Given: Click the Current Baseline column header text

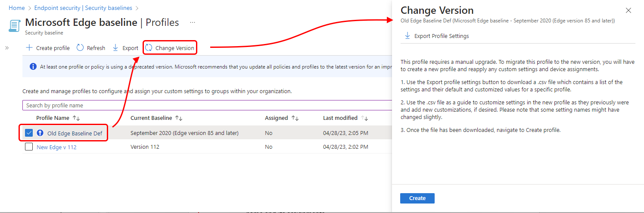Looking at the screenshot, I should pos(151,118).
